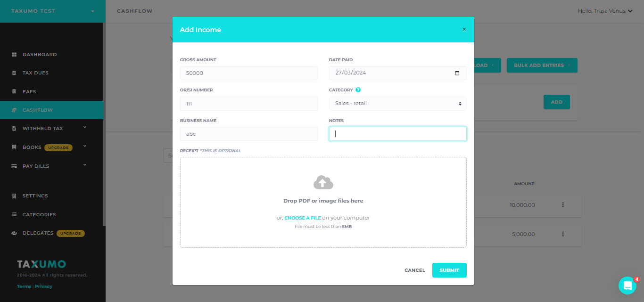Viewport: 644px width, 302px height.
Task: Click the Books Upgrade badge
Action: point(58,147)
